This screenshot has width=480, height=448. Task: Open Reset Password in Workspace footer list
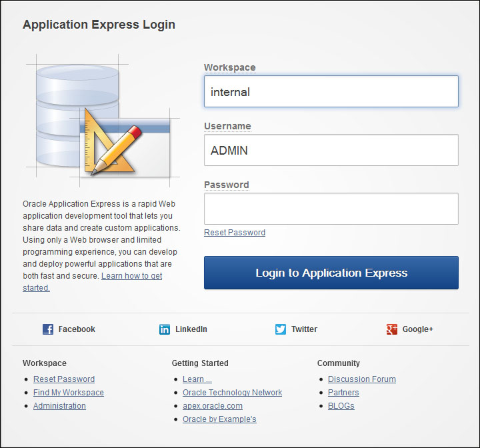pyautogui.click(x=64, y=379)
